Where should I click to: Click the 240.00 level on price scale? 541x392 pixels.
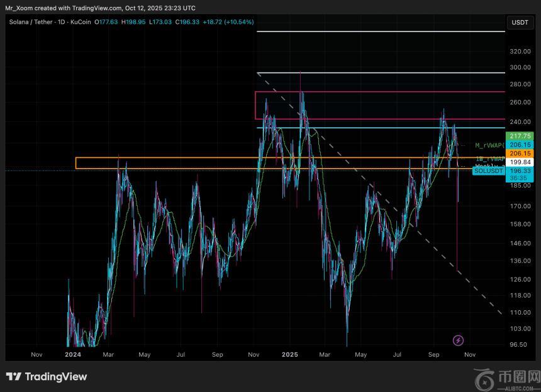520,121
